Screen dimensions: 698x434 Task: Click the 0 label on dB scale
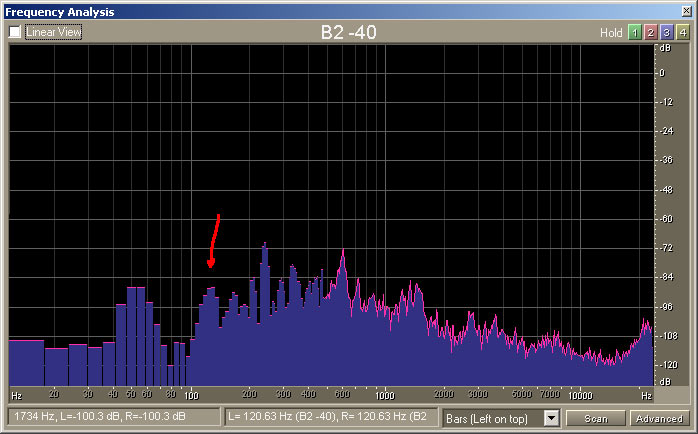click(x=662, y=73)
